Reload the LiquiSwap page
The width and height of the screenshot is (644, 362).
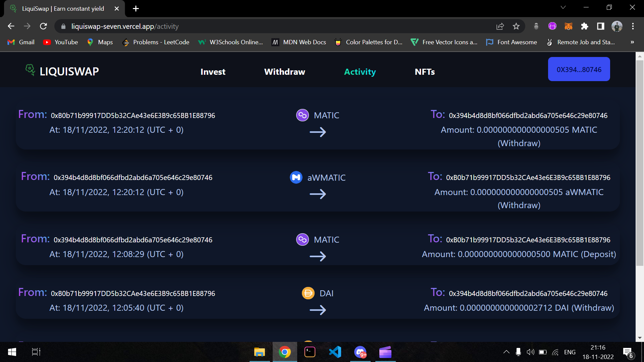pos(43,26)
